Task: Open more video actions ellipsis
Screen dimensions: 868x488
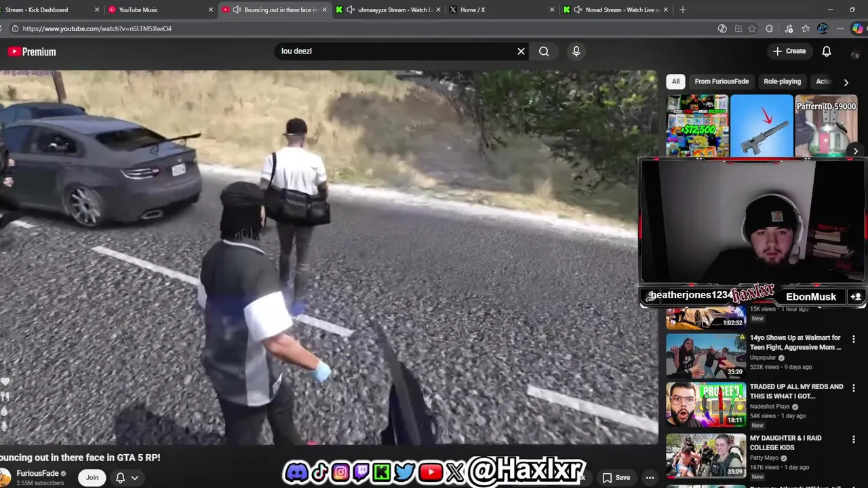Action: tap(650, 478)
